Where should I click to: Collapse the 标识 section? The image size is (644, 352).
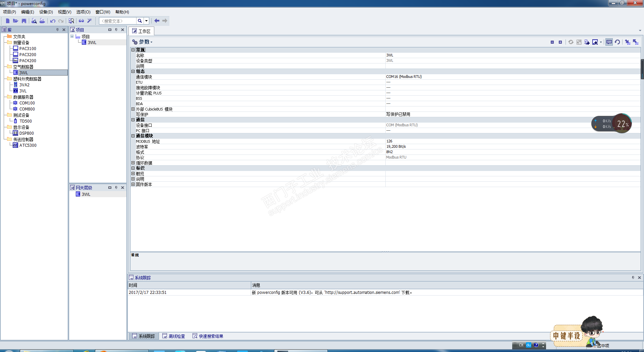point(133,168)
